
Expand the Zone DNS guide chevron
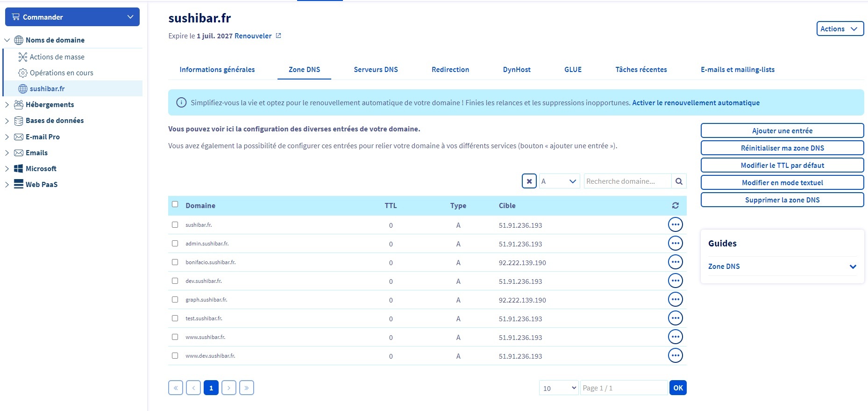(x=853, y=267)
